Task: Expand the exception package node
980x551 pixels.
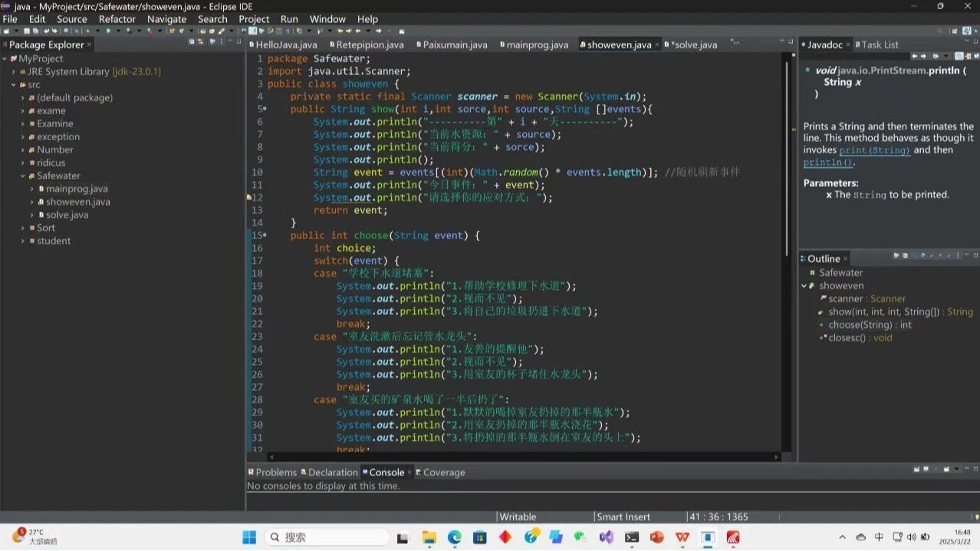Action: point(23,136)
